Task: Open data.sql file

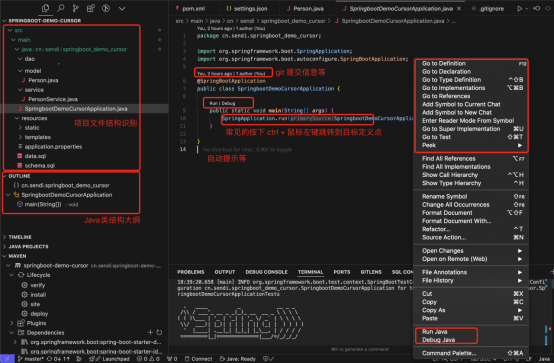Action: click(31, 156)
